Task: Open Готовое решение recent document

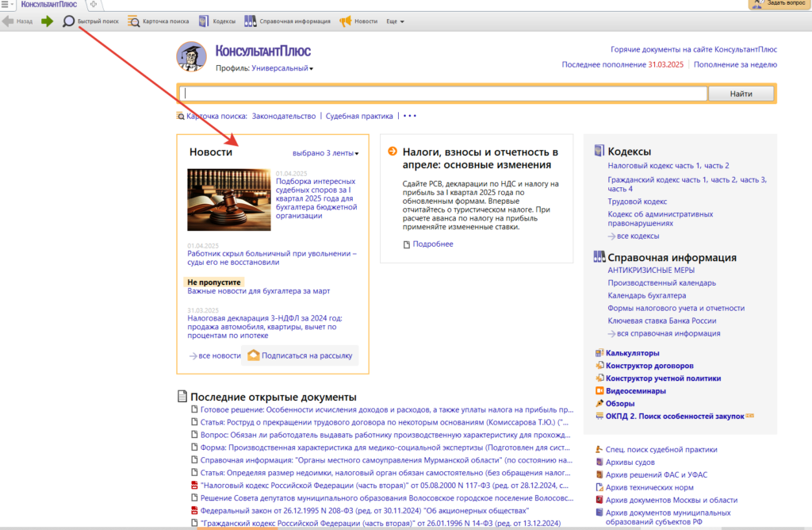Action: coord(387,410)
